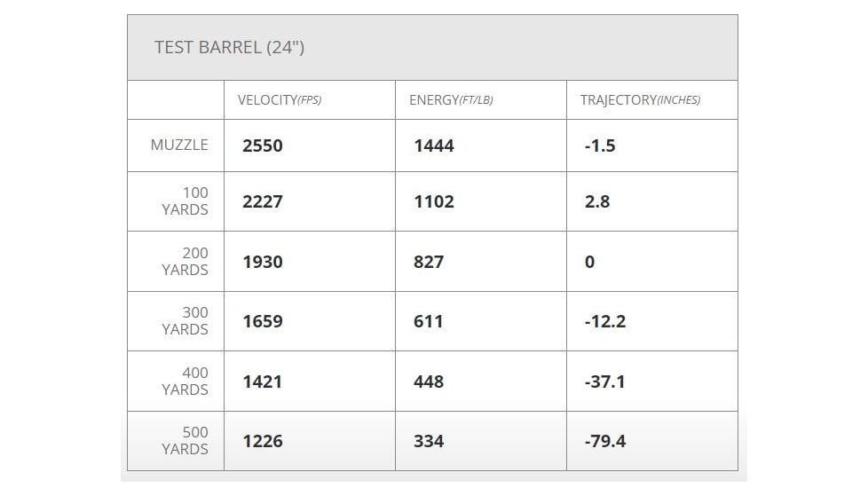The height and width of the screenshot is (488, 868).
Task: Select the 100 YARDS row label
Action: tap(185, 201)
